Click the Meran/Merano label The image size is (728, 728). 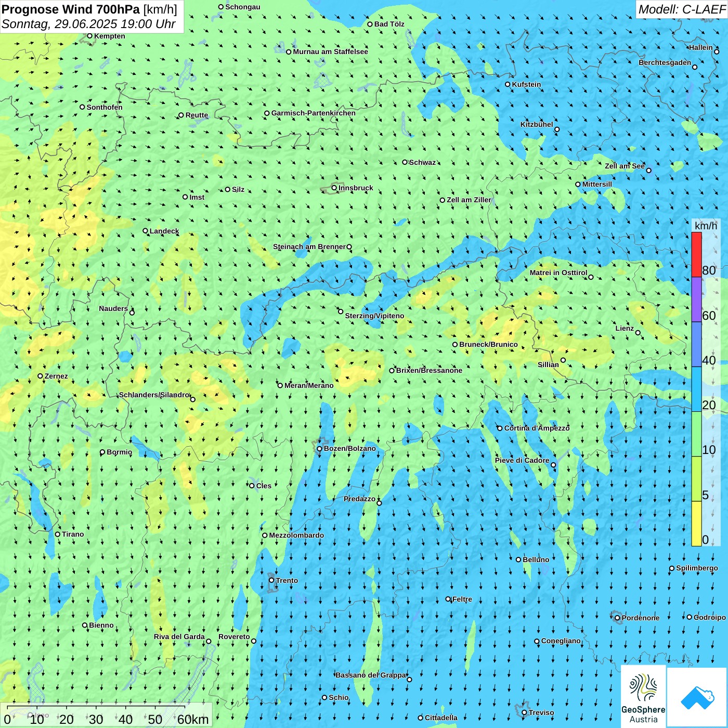pos(309,385)
